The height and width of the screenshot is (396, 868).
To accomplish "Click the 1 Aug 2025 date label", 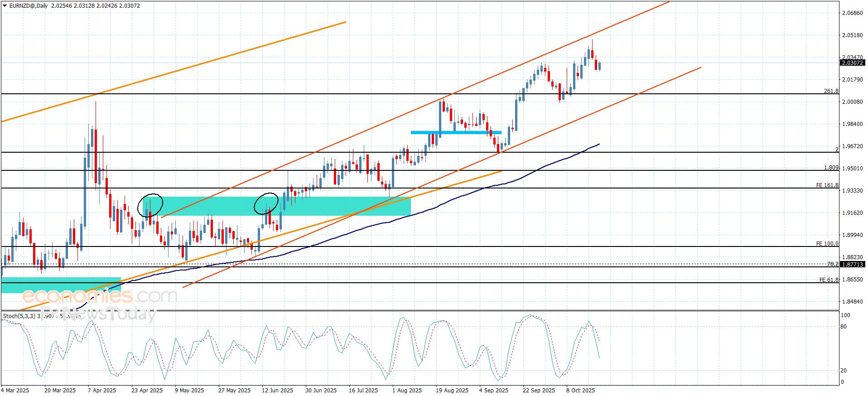I will [406, 390].
